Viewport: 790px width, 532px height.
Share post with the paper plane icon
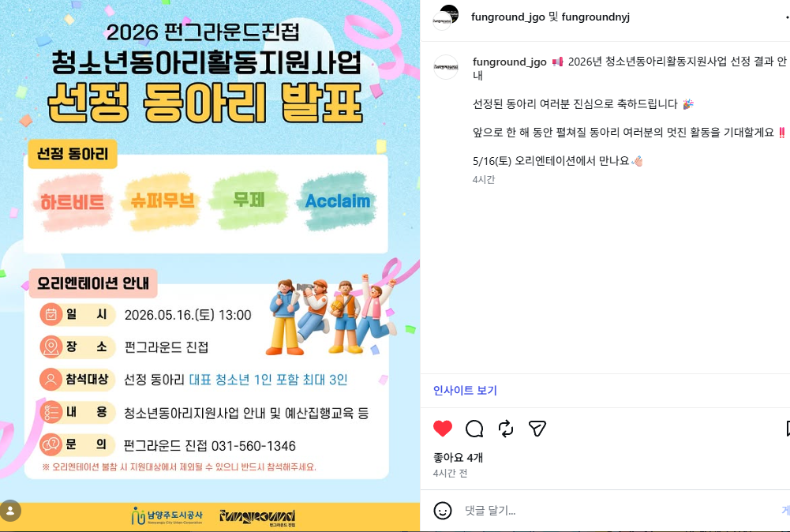click(537, 429)
